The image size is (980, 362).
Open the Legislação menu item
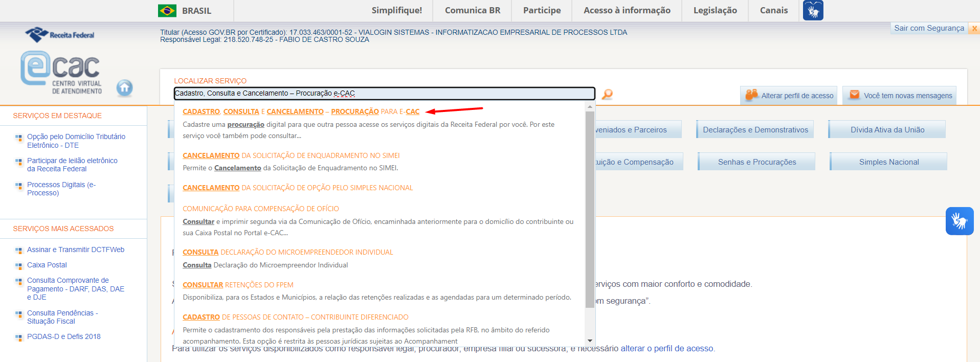click(x=715, y=10)
